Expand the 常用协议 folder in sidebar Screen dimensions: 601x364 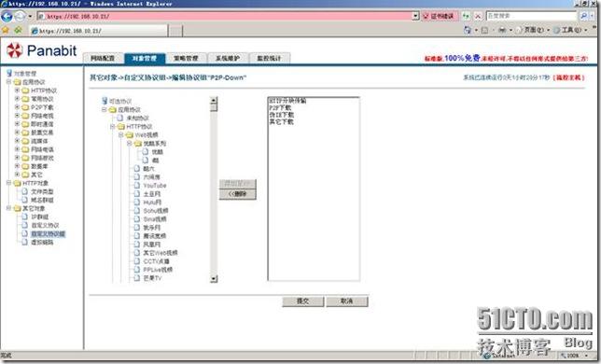pos(17,99)
